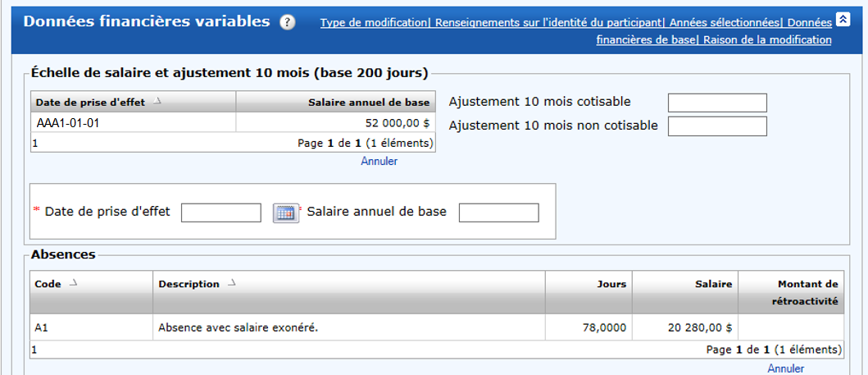Click page number 1 in Absences pager
Viewport: 868px width, 375px height.
point(34,350)
